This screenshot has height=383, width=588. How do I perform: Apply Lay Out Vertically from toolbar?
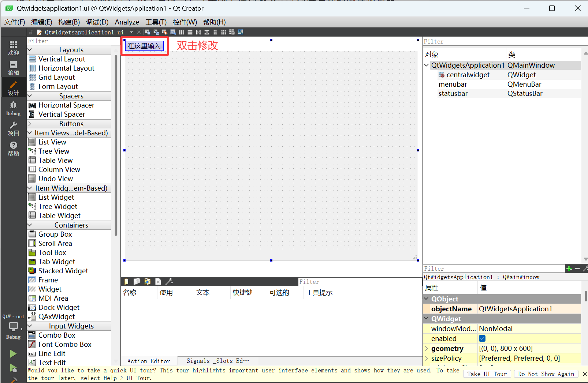coord(190,32)
